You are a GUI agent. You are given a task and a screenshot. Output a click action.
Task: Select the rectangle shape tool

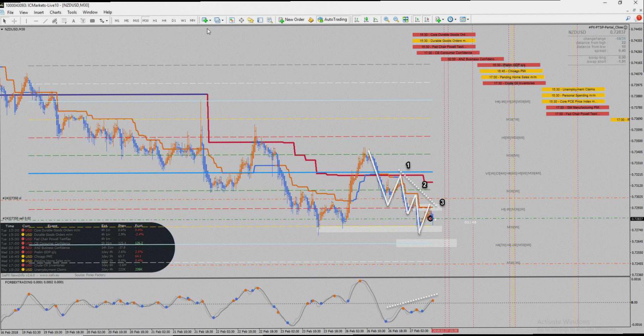(92, 21)
